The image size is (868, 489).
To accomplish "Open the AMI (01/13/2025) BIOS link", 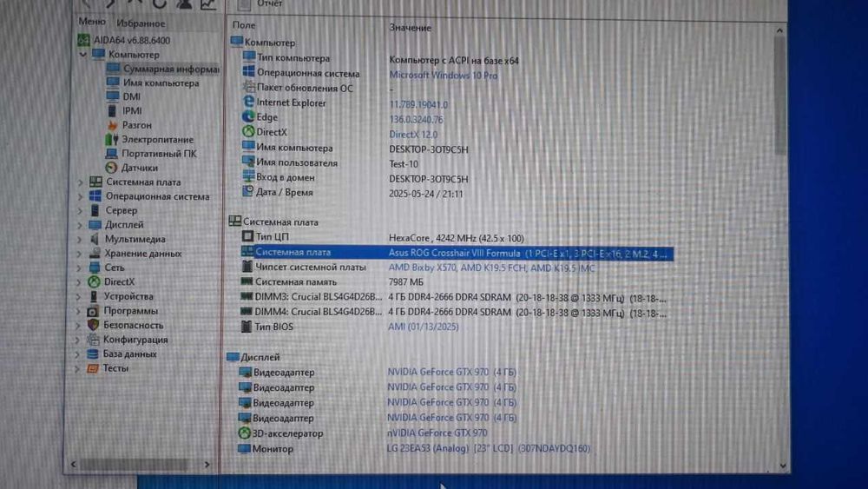I will pos(424,327).
